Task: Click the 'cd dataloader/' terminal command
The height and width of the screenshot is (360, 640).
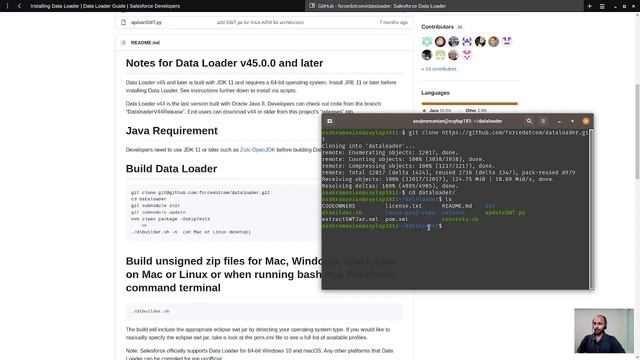Action: pos(431,193)
